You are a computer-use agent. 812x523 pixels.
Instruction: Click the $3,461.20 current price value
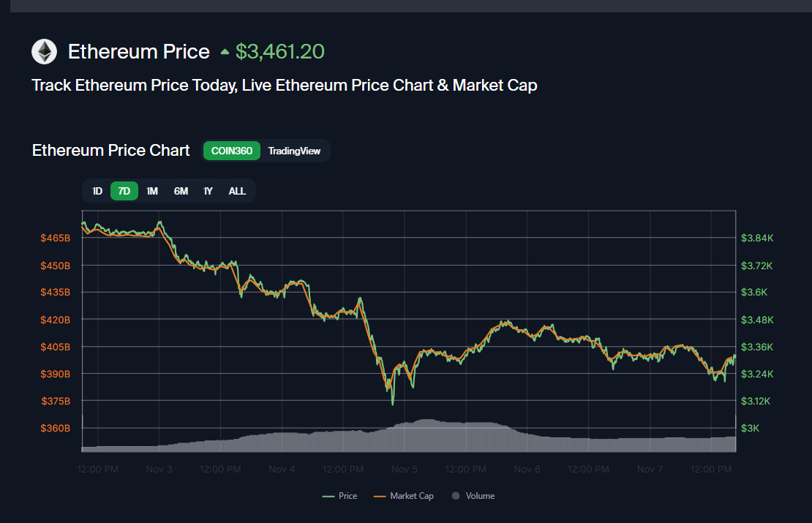(280, 52)
